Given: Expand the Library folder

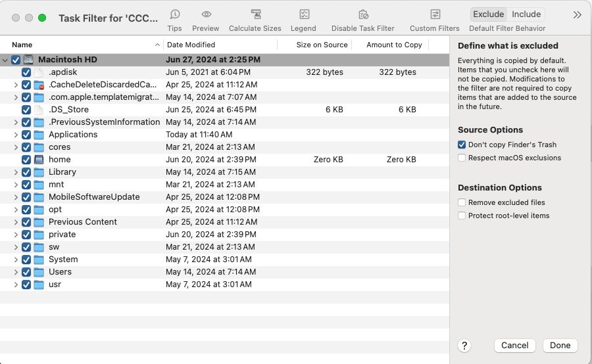Looking at the screenshot, I should (16, 172).
